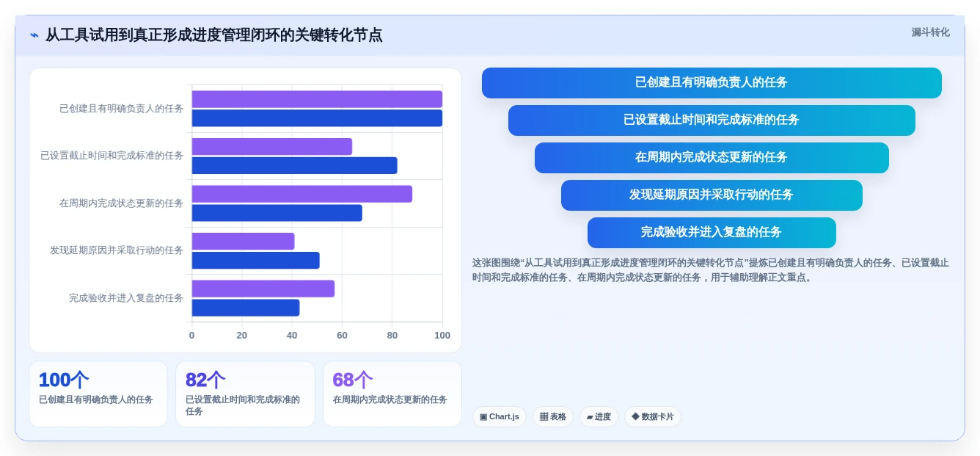Open the 82个 stat card
The height and width of the screenshot is (456, 980).
point(245,394)
